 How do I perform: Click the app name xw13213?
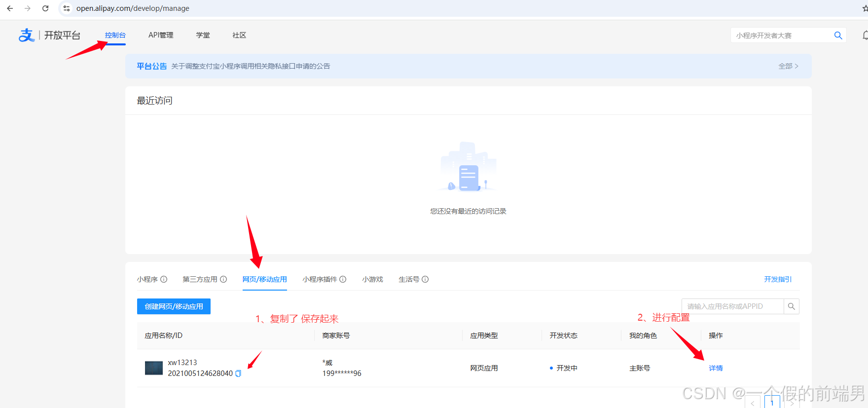tap(182, 363)
